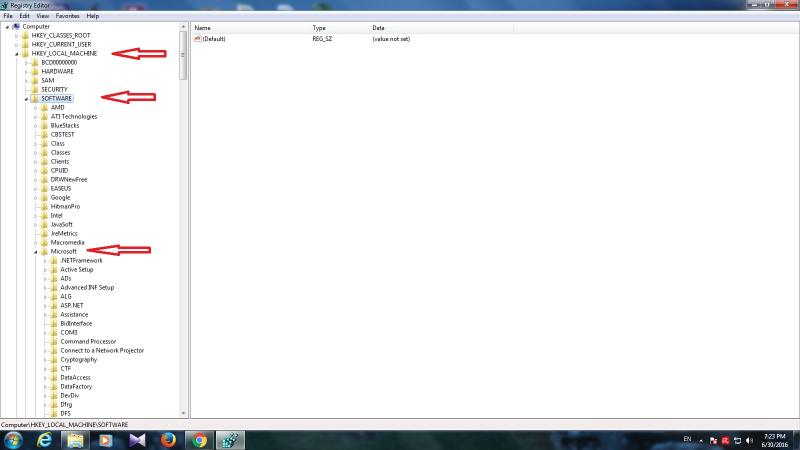The image size is (800, 450).
Task: Click the SAM folder icon
Action: (x=35, y=81)
